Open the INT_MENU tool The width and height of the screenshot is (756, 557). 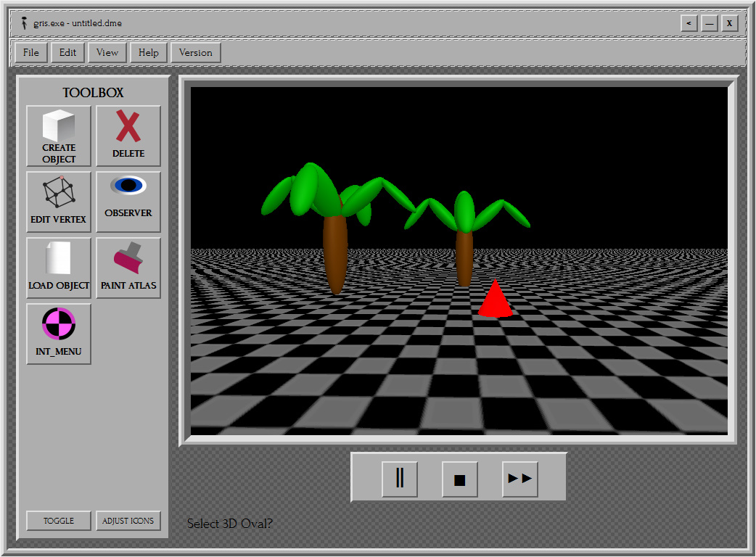58,334
